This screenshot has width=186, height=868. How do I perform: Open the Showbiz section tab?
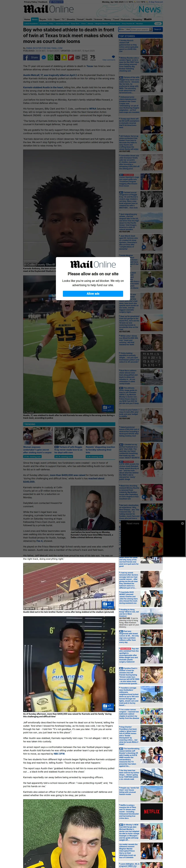[71, 19]
